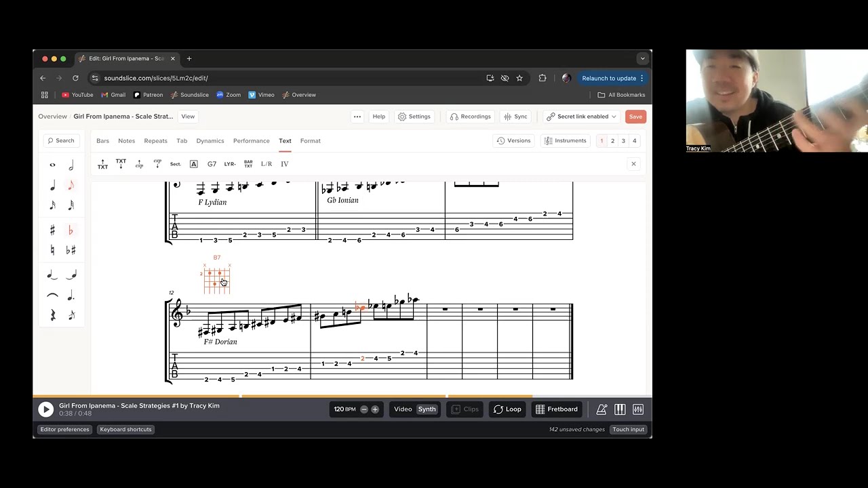Screen dimensions: 868x488
Task: Save the slice
Action: point(635,117)
